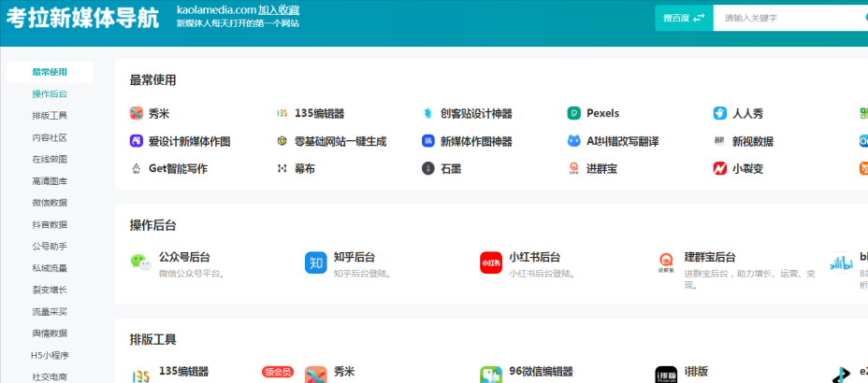Click the kaolamedia.com text in header
Viewport: 868px width, 383px height.
click(x=216, y=9)
